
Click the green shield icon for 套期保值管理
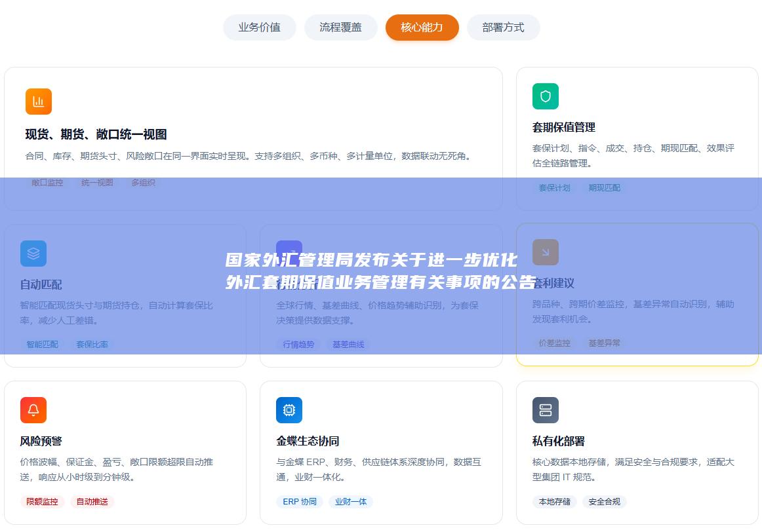click(545, 96)
